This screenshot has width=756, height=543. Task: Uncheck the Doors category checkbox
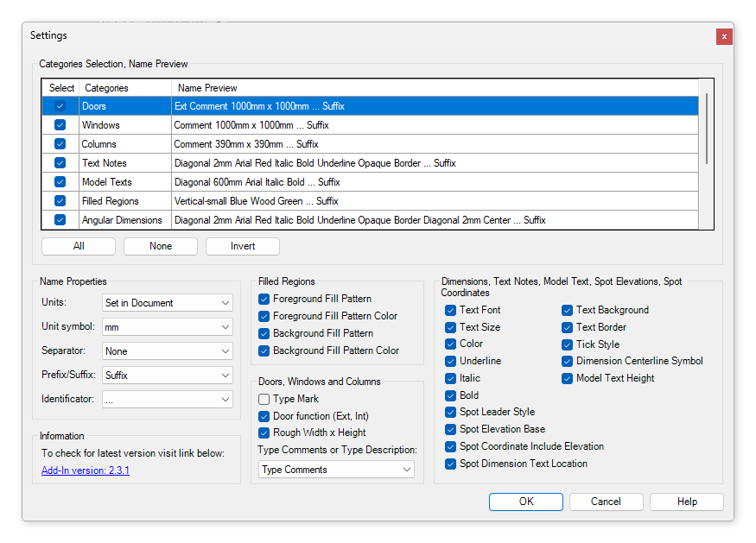coord(60,106)
